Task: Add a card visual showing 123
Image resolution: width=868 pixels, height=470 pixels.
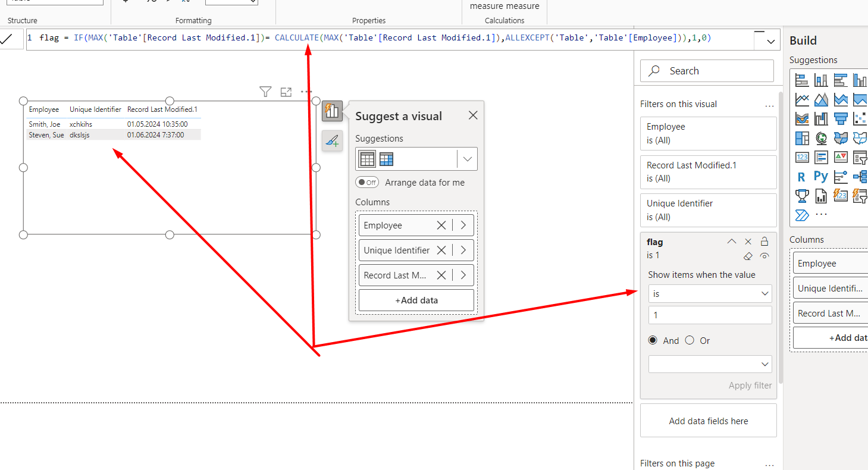Action: pyautogui.click(x=802, y=158)
